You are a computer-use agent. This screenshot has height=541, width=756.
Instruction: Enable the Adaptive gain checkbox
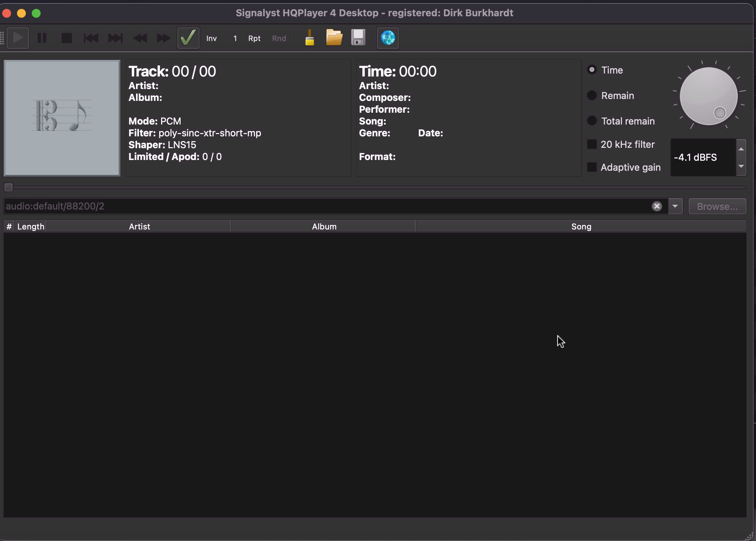pos(592,167)
